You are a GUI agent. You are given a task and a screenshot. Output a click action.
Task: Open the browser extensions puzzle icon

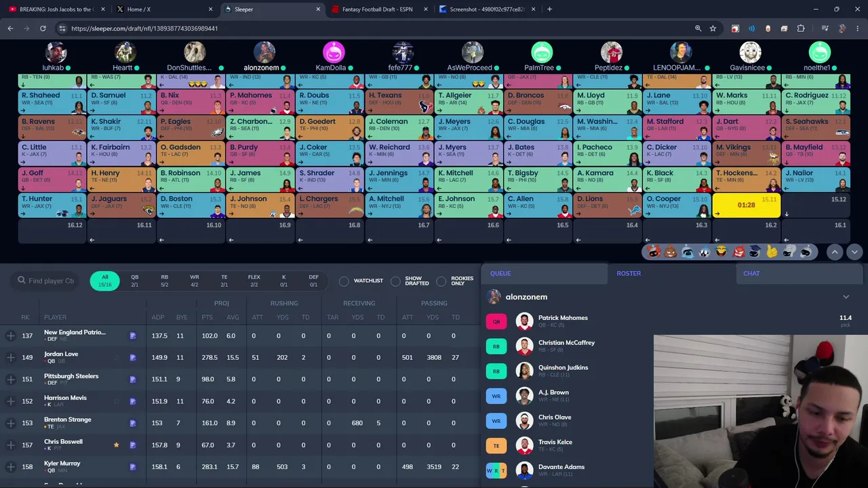[801, 28]
